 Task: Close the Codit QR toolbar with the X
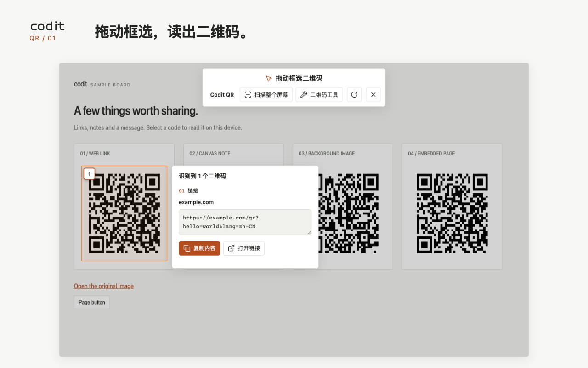click(x=373, y=95)
